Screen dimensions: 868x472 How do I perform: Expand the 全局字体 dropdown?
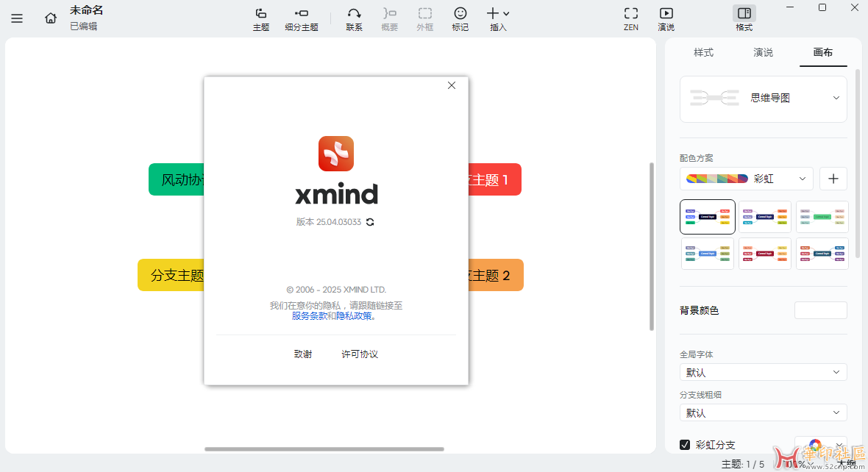click(x=764, y=373)
